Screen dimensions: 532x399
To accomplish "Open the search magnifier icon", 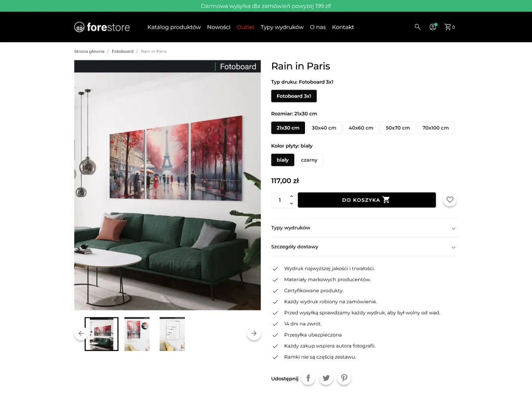I will tap(417, 27).
